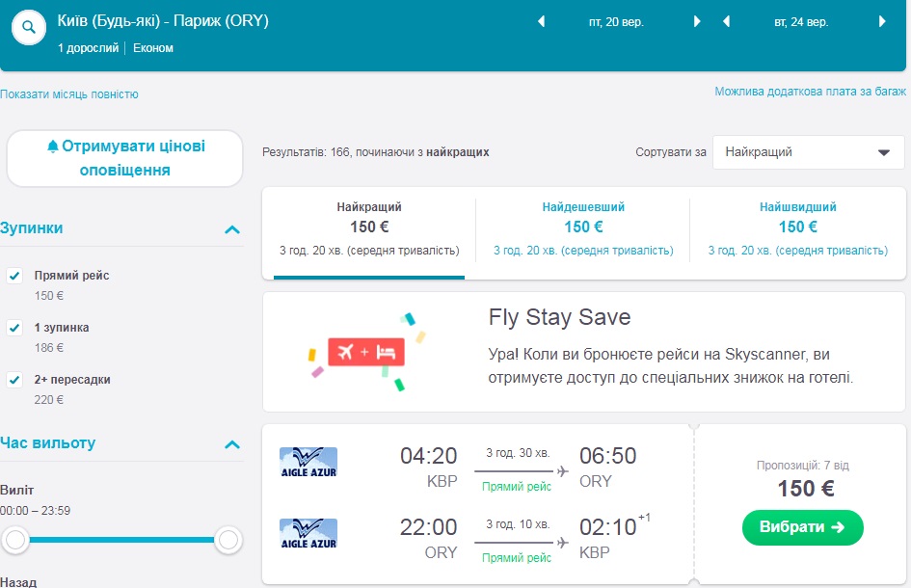
Task: Click Aigle Azur logo on outbound flight
Action: point(308,462)
